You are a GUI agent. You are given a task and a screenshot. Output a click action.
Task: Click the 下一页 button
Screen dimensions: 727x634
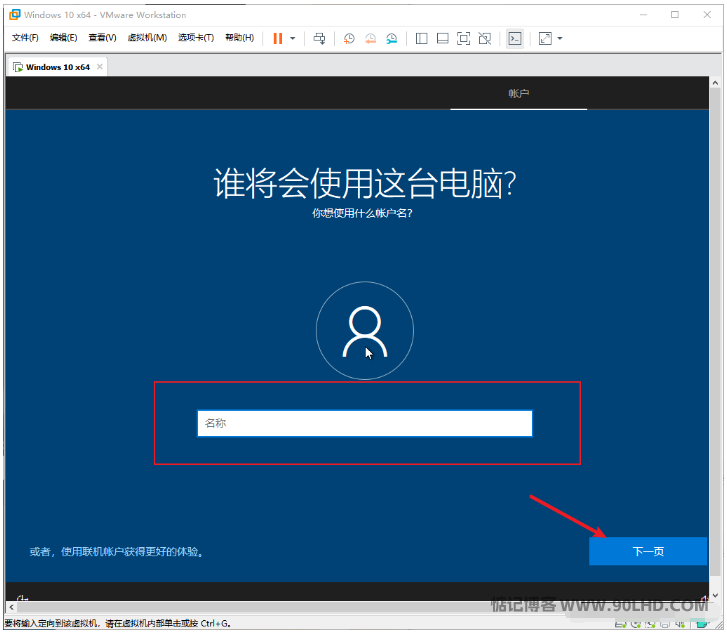click(647, 551)
